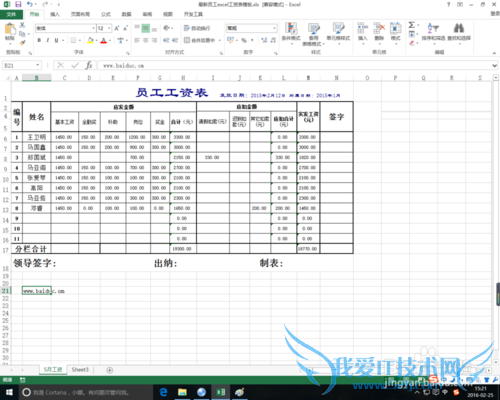Viewport: 500px width, 400px height.
Task: Redo the last undone action
Action: pos(45,4)
